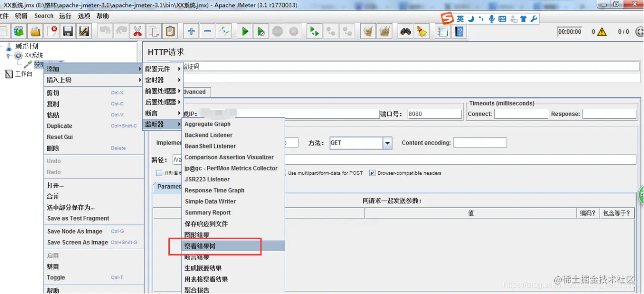Click the Reset Search brush icon
The height and width of the screenshot is (294, 644).
tap(422, 31)
